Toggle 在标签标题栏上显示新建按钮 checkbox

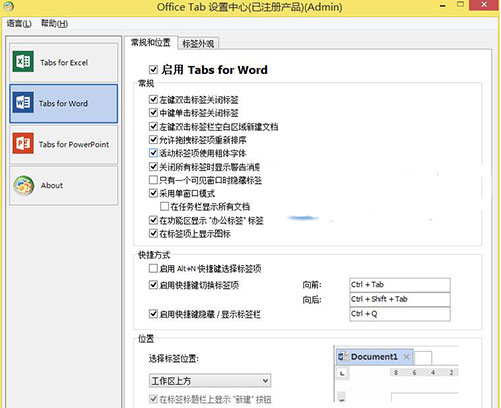point(153,399)
